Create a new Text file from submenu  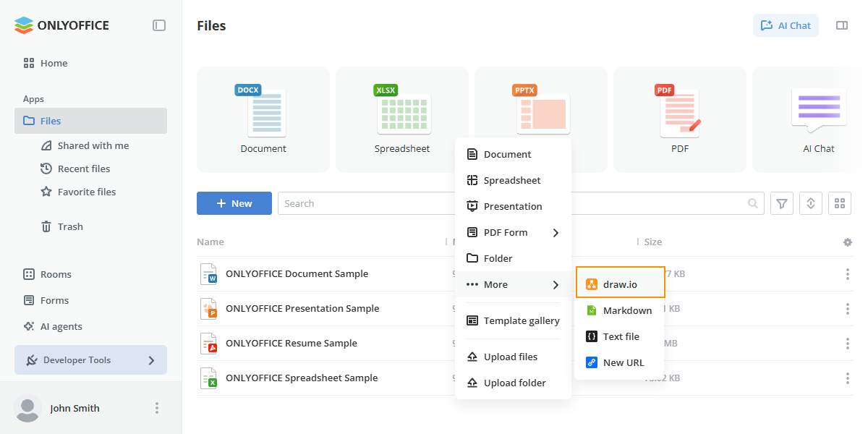(621, 336)
